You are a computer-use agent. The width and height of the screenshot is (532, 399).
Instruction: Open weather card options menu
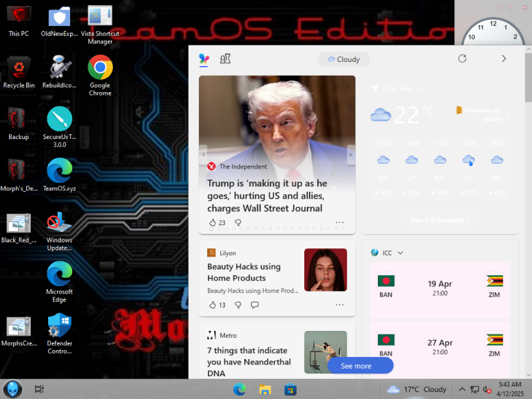[503, 89]
